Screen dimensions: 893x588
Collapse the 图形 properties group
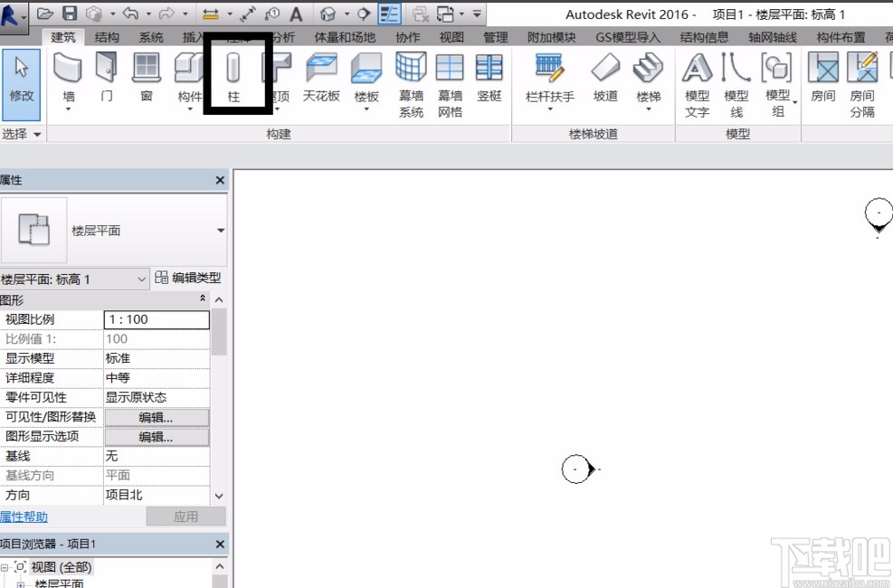click(203, 299)
